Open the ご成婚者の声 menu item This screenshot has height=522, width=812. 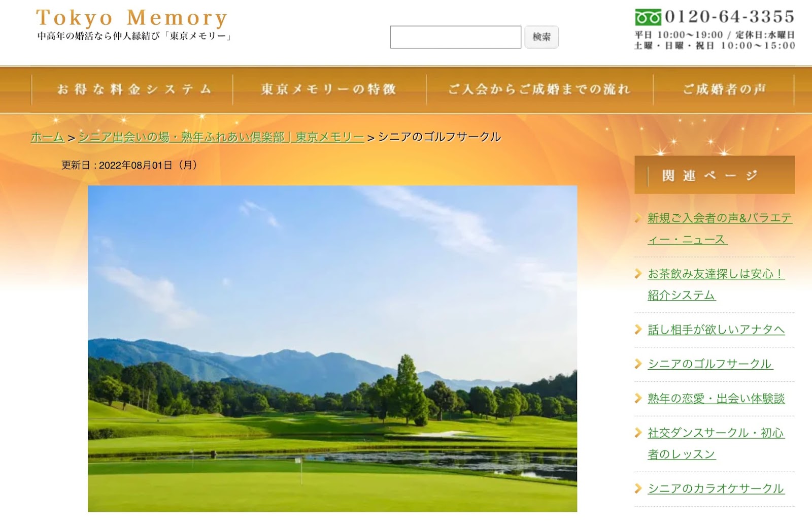(724, 89)
